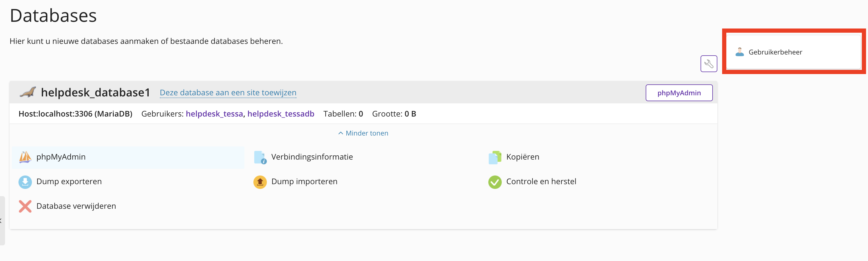Image resolution: width=868 pixels, height=261 pixels.
Task: Open the helpdesk_tessa user link
Action: click(214, 114)
